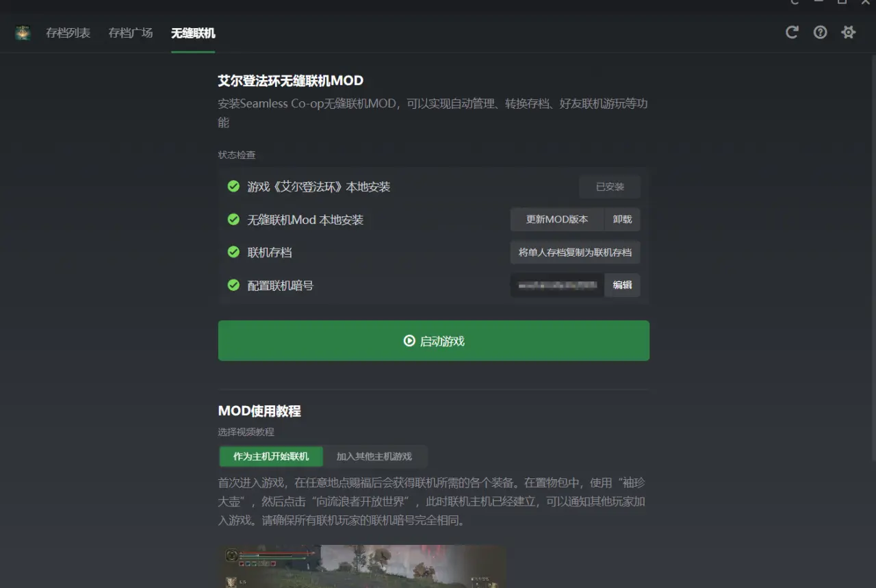Switch to the 存档广场 tab
This screenshot has height=588, width=876.
tap(130, 33)
